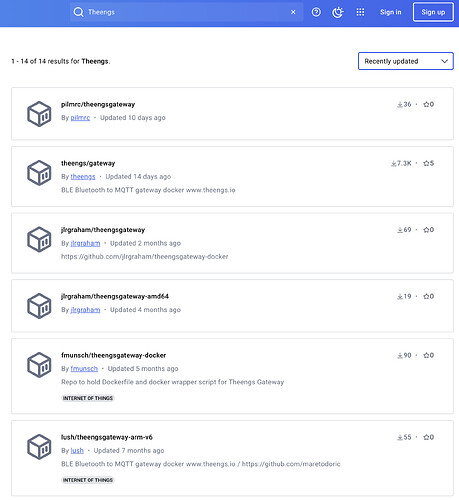Open the pilmrc author link

point(80,118)
